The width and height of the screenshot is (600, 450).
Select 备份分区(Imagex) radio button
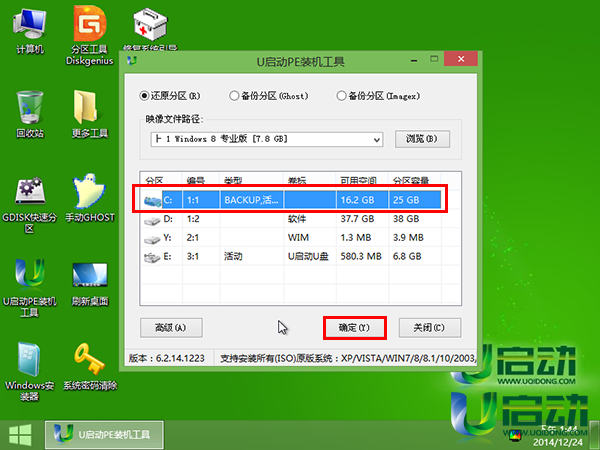[x=341, y=96]
